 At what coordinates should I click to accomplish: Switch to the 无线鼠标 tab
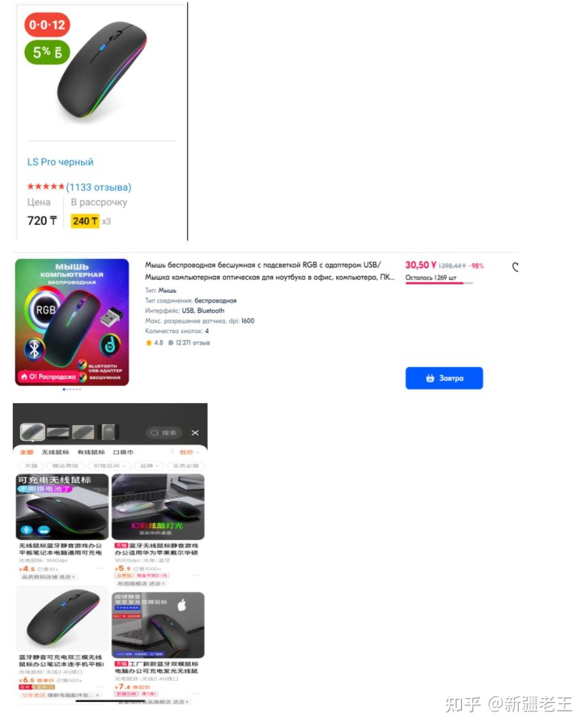tap(55, 452)
